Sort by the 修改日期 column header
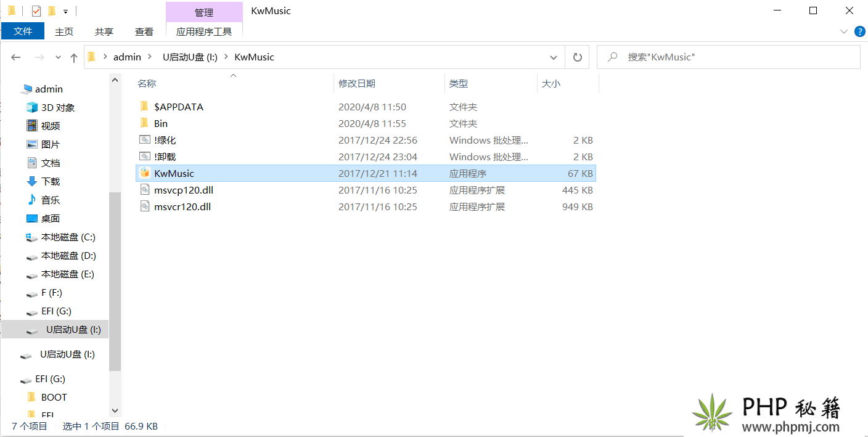 pos(357,83)
